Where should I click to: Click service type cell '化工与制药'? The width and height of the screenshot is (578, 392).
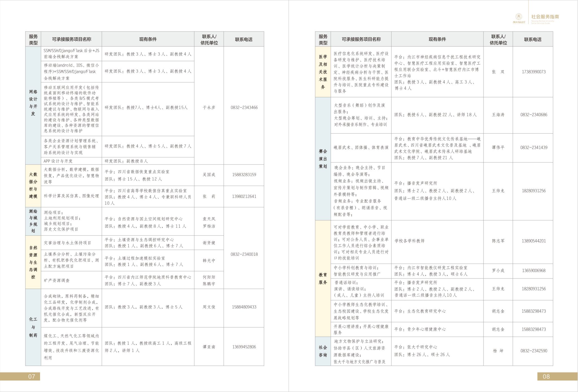tap(33, 327)
